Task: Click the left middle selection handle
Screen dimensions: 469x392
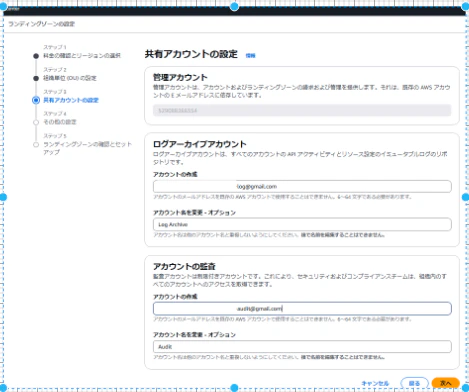Action: pos(3,197)
